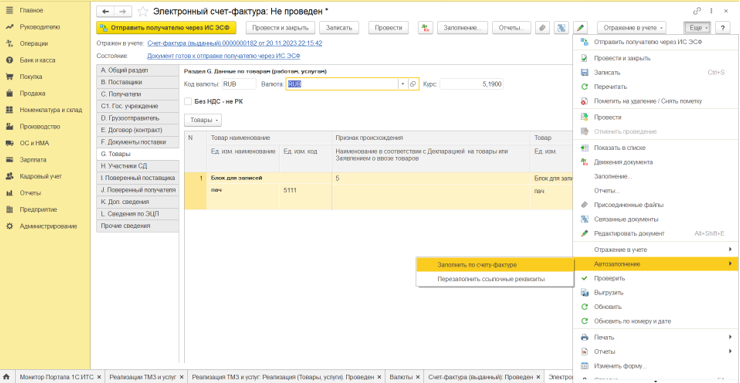
Task: Switch to the C. Получатели tab
Action: point(137,94)
